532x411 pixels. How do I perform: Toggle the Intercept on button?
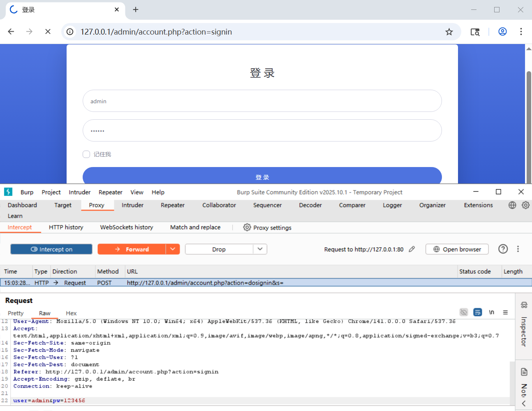coord(51,249)
